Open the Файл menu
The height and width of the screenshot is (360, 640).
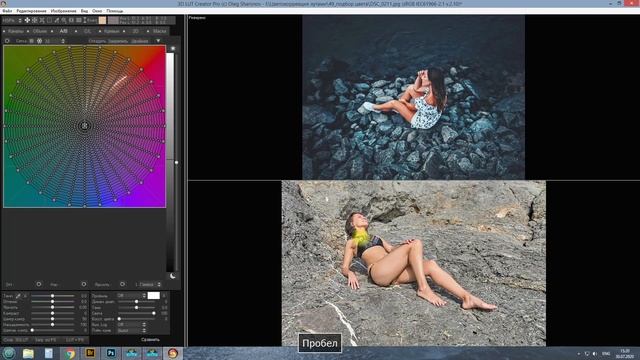click(7, 11)
